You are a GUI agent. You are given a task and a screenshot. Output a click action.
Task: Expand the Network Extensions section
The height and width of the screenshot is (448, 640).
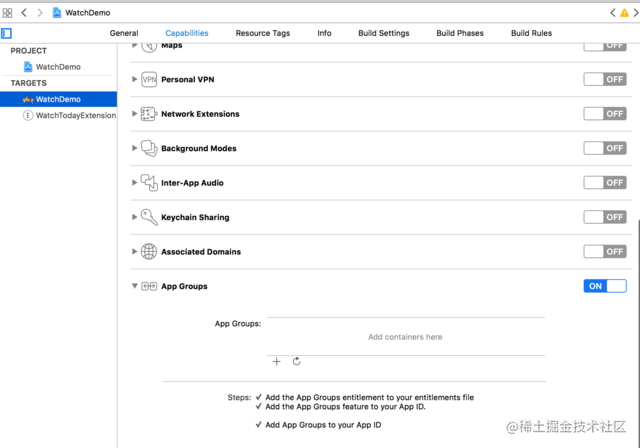[x=134, y=114]
